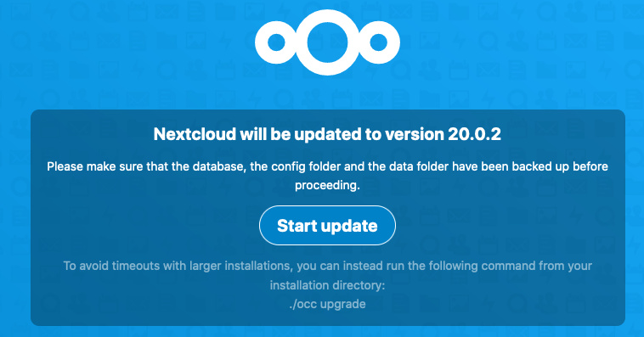Click the "./occ upgrade" command text
Image resolution: width=644 pixels, height=337 pixels.
(327, 304)
